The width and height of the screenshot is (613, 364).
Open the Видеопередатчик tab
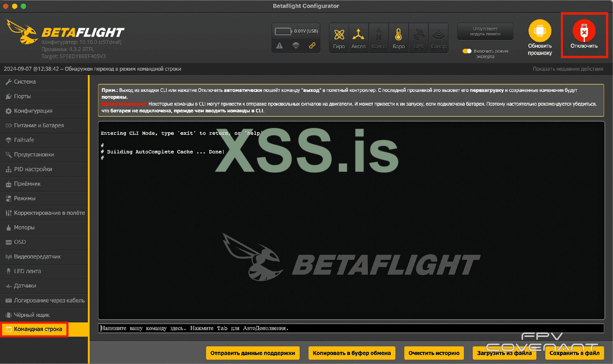click(44, 256)
